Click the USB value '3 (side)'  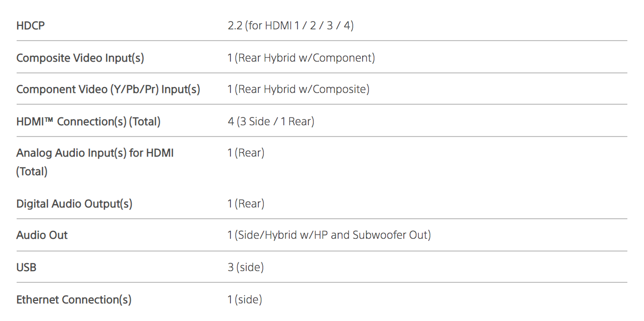click(246, 267)
